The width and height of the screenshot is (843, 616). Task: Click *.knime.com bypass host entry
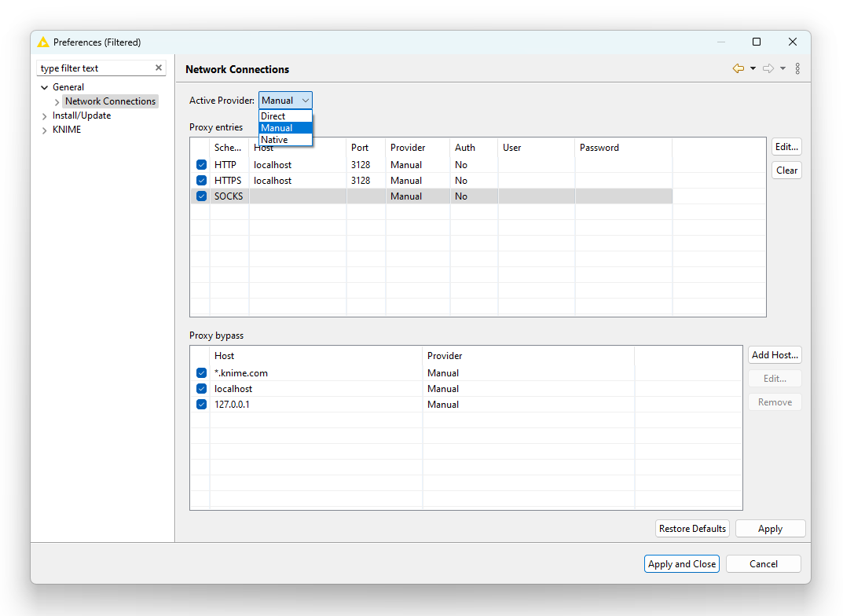pyautogui.click(x=241, y=373)
